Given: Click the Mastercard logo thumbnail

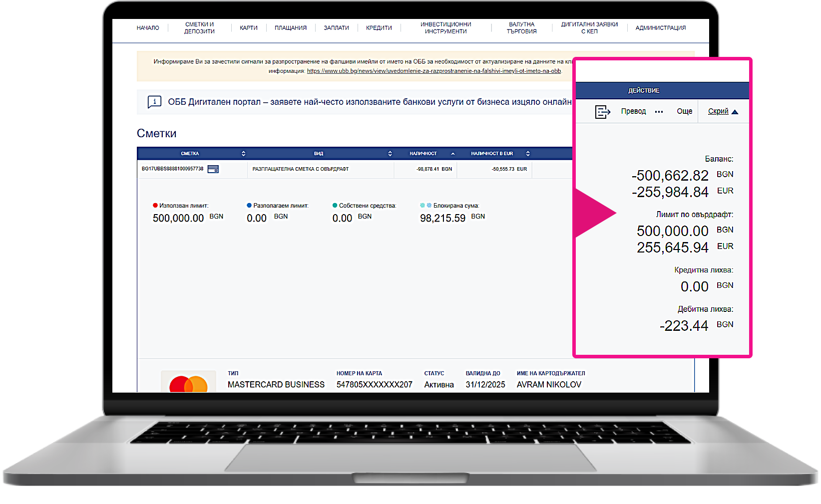Looking at the screenshot, I should [x=188, y=382].
